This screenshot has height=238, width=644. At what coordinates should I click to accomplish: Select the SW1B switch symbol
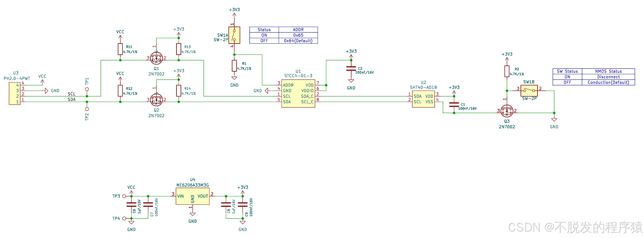click(529, 90)
